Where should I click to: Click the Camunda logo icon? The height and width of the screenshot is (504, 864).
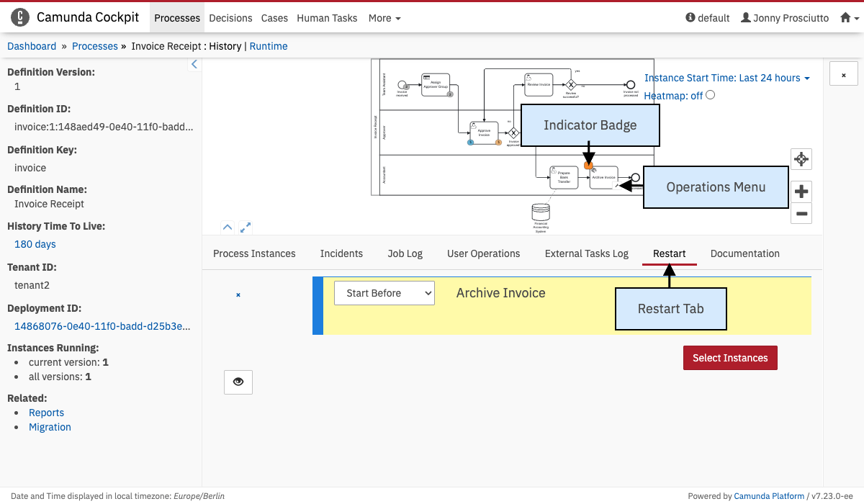pos(21,17)
